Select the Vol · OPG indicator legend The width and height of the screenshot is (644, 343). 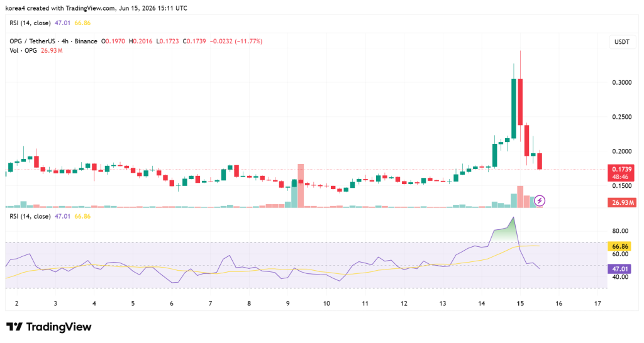pyautogui.click(x=23, y=50)
